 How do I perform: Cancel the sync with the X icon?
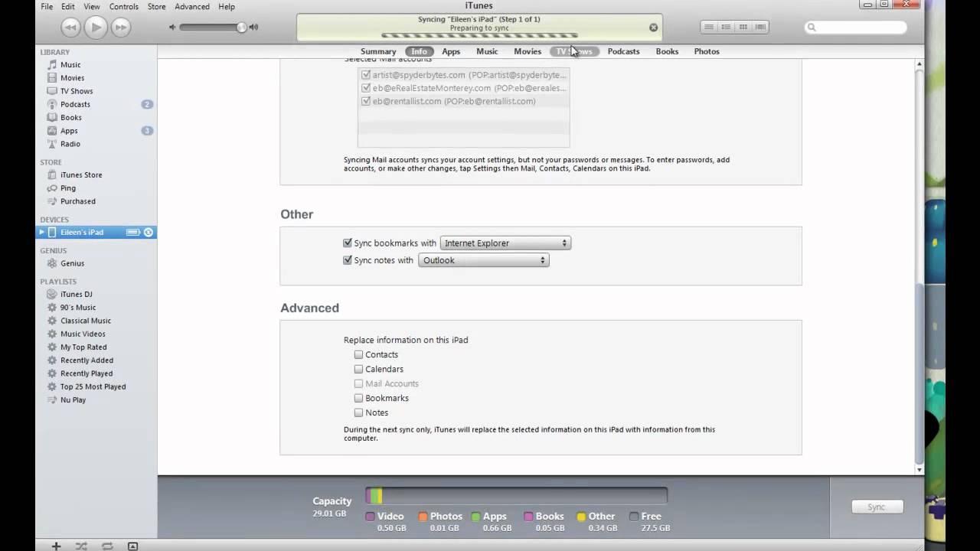tap(653, 28)
